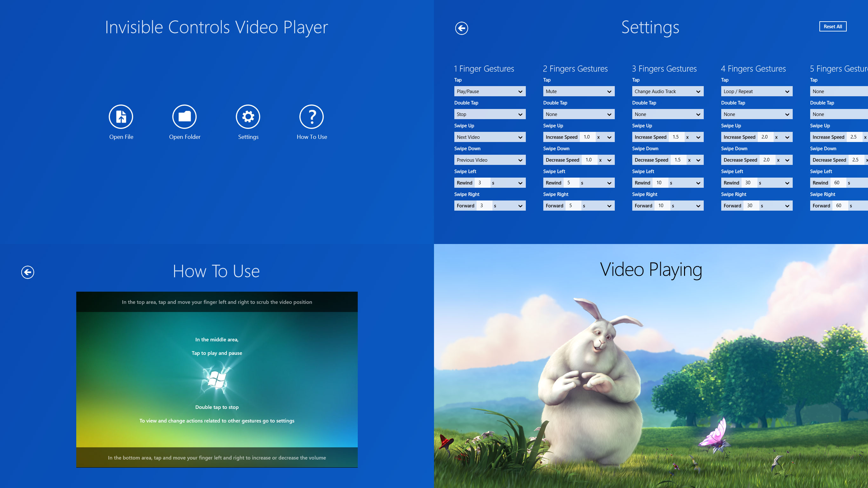Open 2 Fingers Tap Mute dropdown
Screen dimensions: 868x488
pyautogui.click(x=579, y=91)
